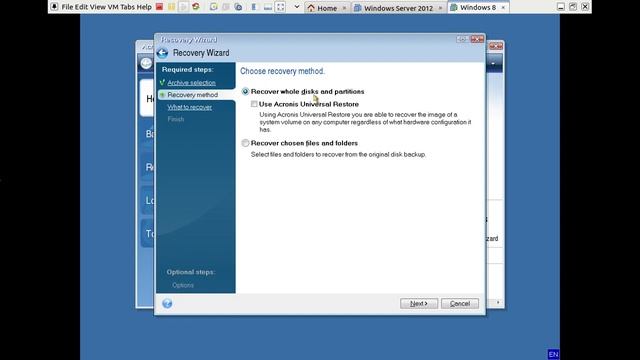Click the Cancel button
The image size is (640, 360).
pos(460,303)
